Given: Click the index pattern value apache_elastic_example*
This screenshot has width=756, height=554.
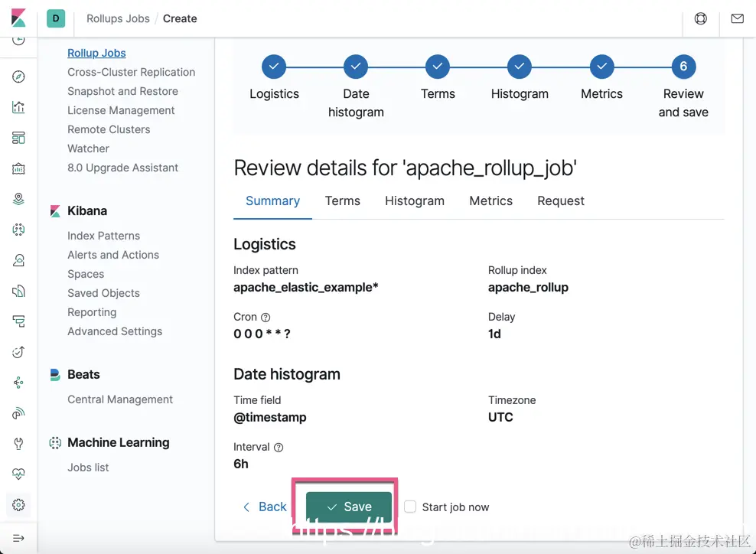Looking at the screenshot, I should 305,288.
